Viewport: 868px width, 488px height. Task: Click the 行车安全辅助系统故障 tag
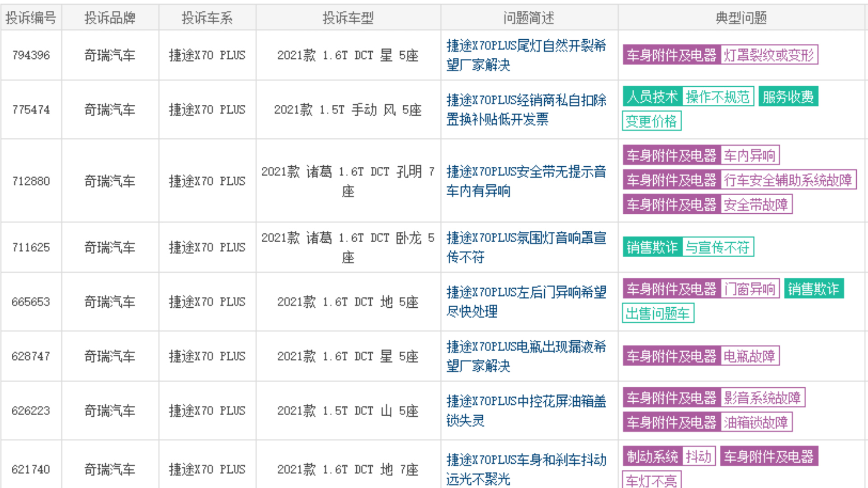click(788, 180)
